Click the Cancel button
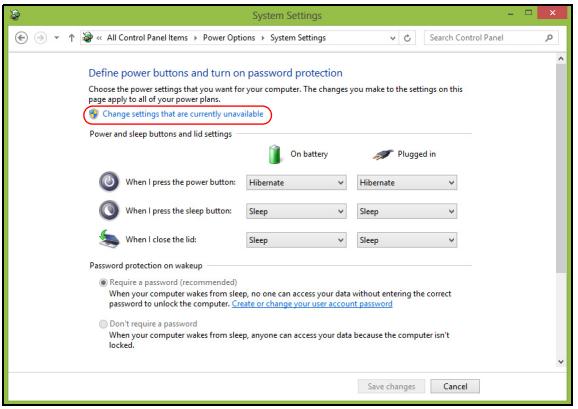Screen dimensions: 578x409 click(x=455, y=387)
